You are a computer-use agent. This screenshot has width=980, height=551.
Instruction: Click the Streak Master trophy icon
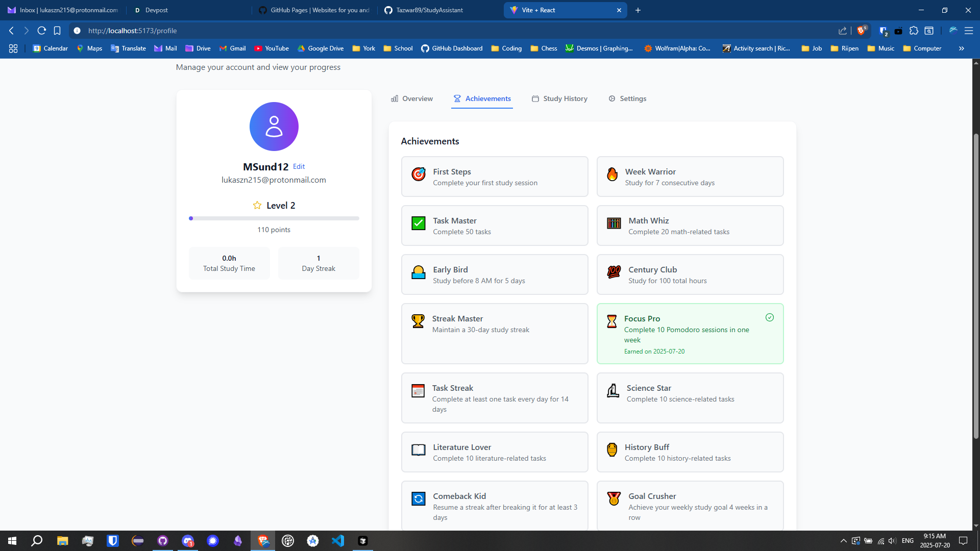click(418, 321)
